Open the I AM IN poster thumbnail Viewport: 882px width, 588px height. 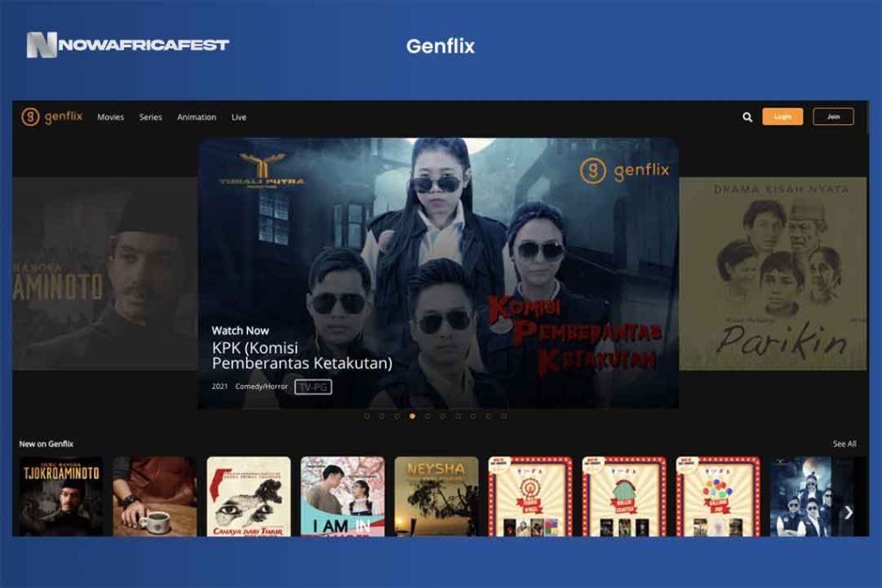(x=343, y=497)
